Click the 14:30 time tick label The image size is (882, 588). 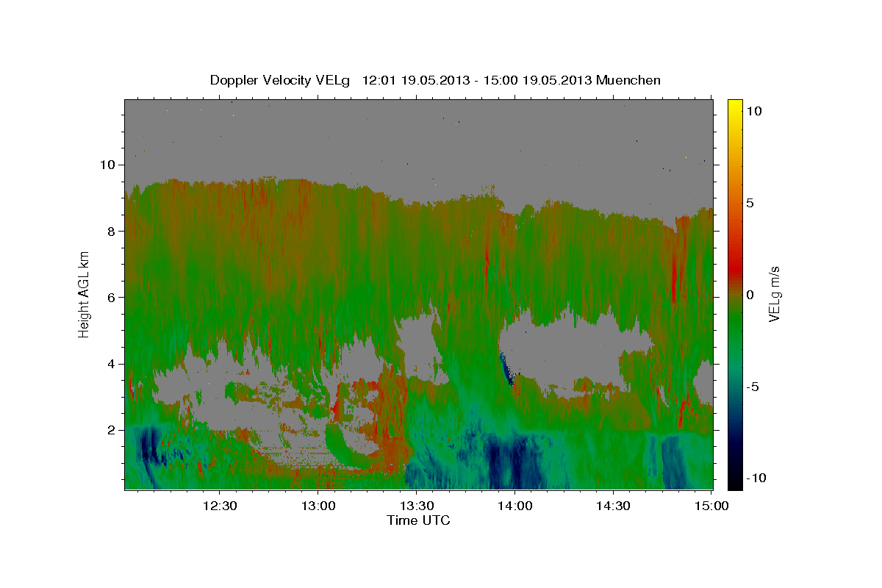(613, 506)
